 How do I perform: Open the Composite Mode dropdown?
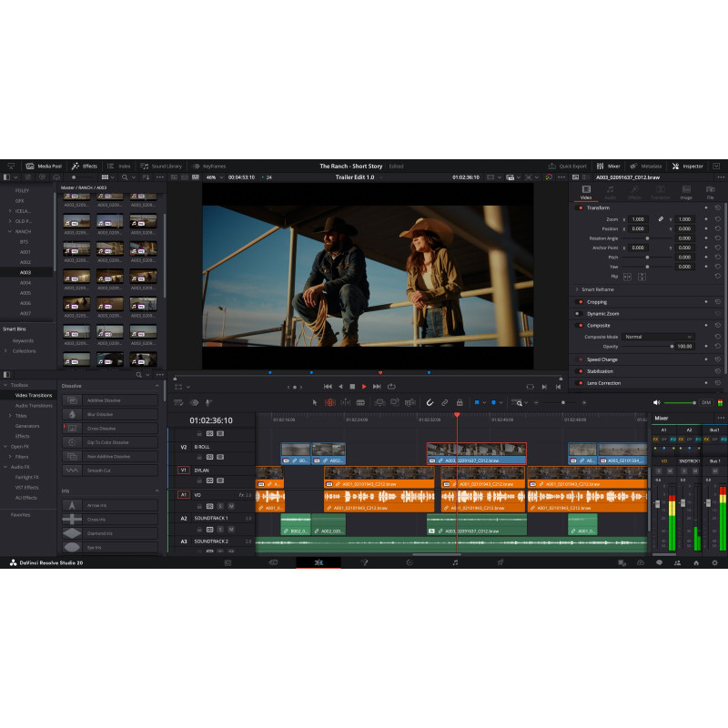659,337
